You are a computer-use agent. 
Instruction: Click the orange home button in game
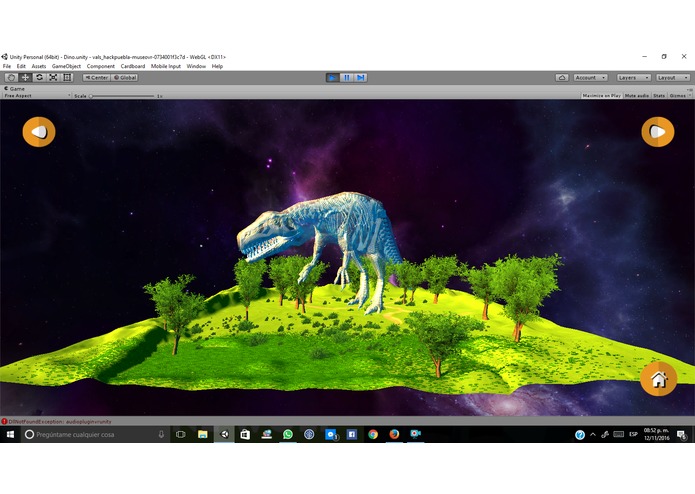pos(659,379)
